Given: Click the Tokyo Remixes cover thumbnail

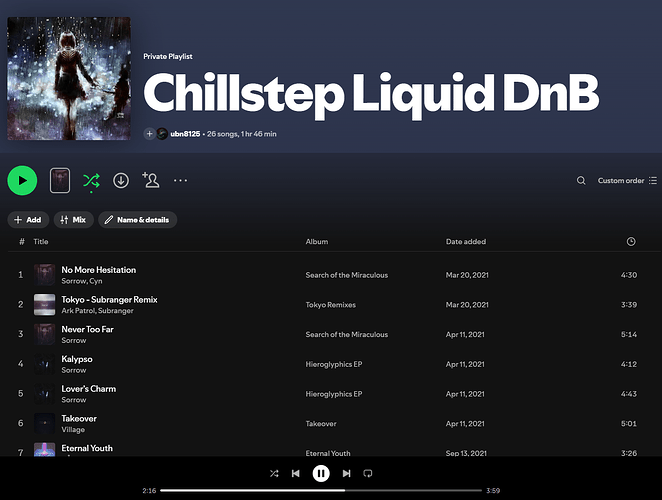Looking at the screenshot, I should click(x=44, y=305).
